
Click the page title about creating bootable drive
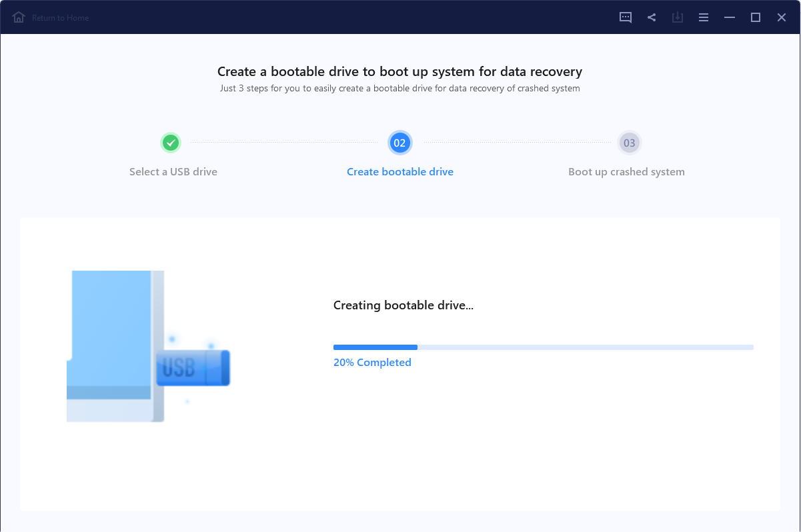(x=400, y=71)
